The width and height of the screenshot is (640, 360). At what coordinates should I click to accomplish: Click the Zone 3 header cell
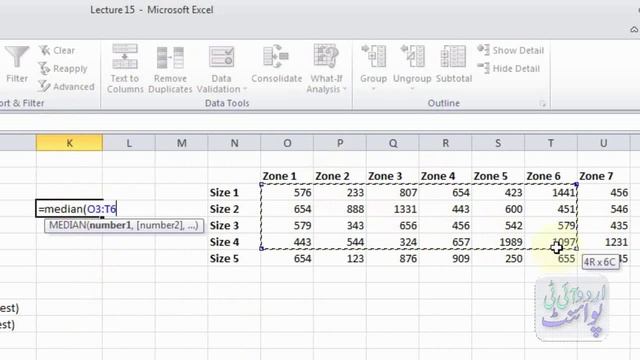coord(393,176)
